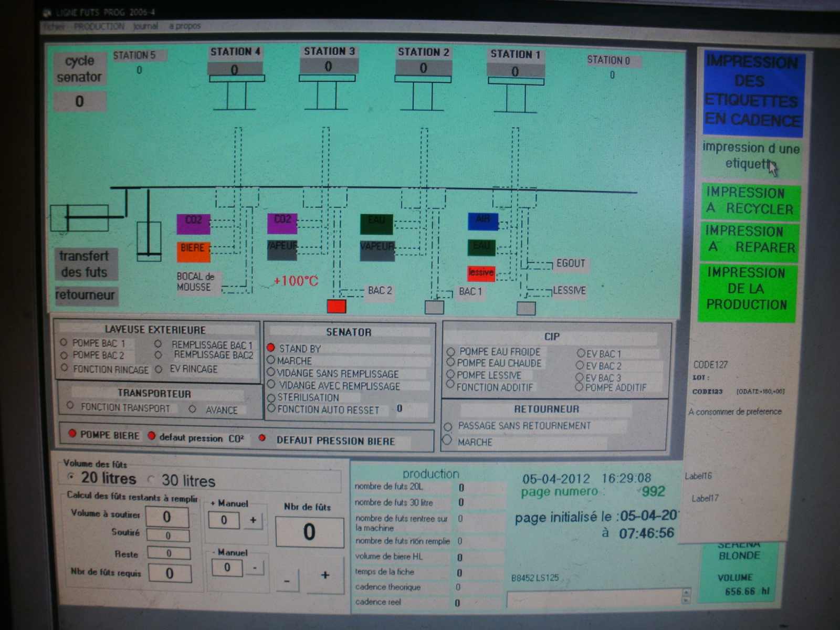Image resolution: width=840 pixels, height=630 pixels.
Task: Open the journal menu
Action: [145, 26]
